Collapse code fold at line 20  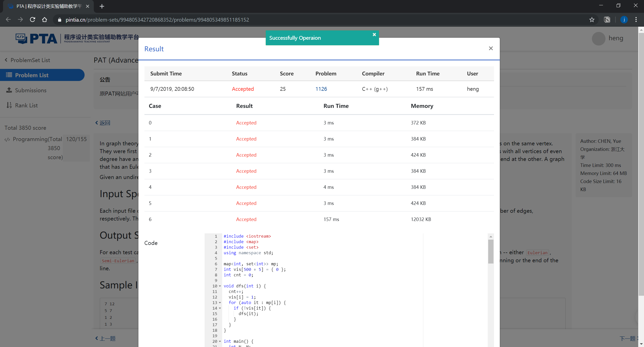point(220,341)
